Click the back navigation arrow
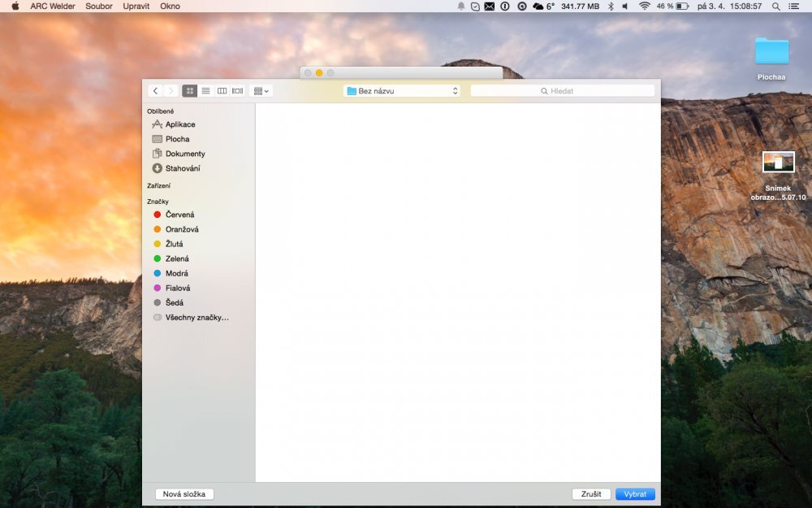 (156, 91)
